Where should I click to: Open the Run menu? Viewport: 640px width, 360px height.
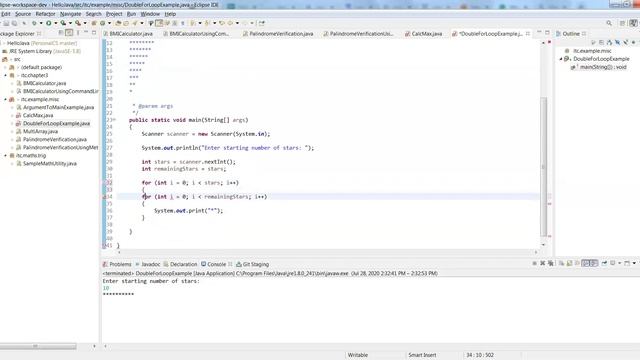pyautogui.click(x=131, y=14)
